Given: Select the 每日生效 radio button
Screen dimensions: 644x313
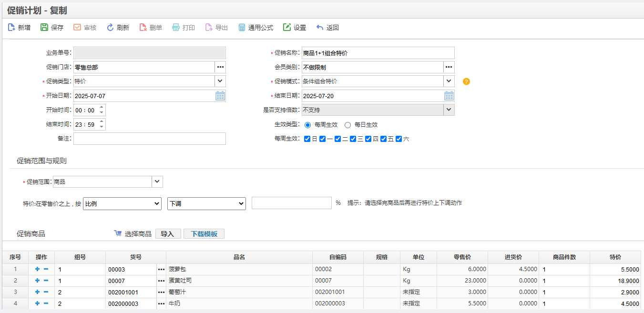Looking at the screenshot, I should pyautogui.click(x=348, y=125).
